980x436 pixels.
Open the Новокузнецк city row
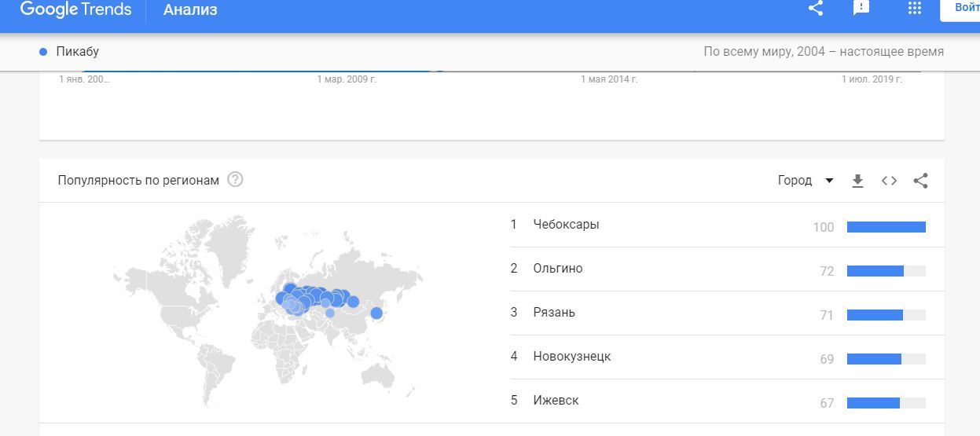571,357
